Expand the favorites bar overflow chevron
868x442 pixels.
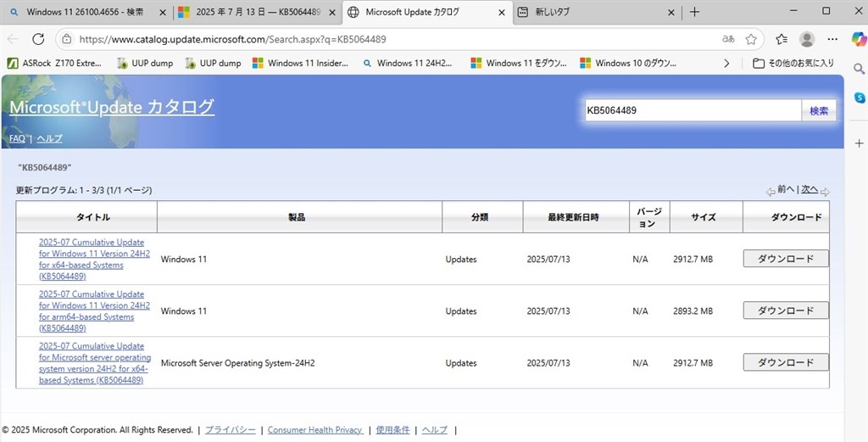tap(726, 63)
